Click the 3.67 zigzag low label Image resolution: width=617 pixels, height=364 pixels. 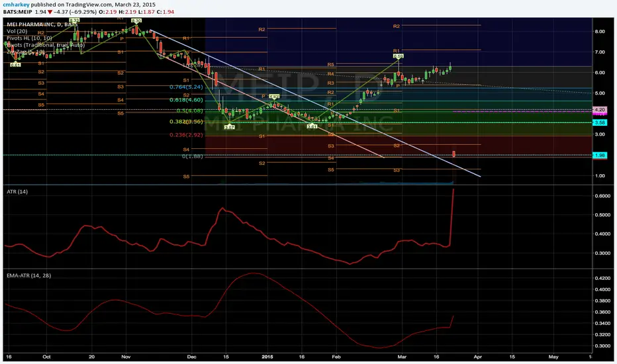(230, 127)
